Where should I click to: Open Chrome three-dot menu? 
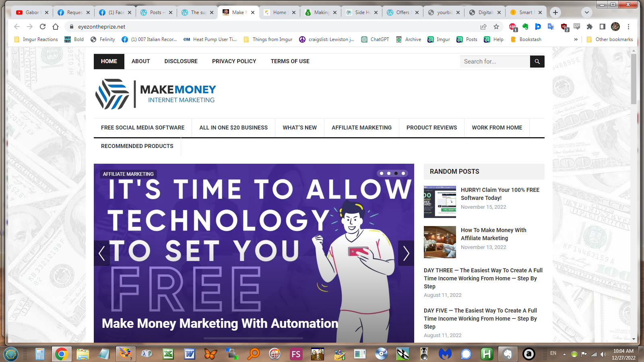[628, 27]
